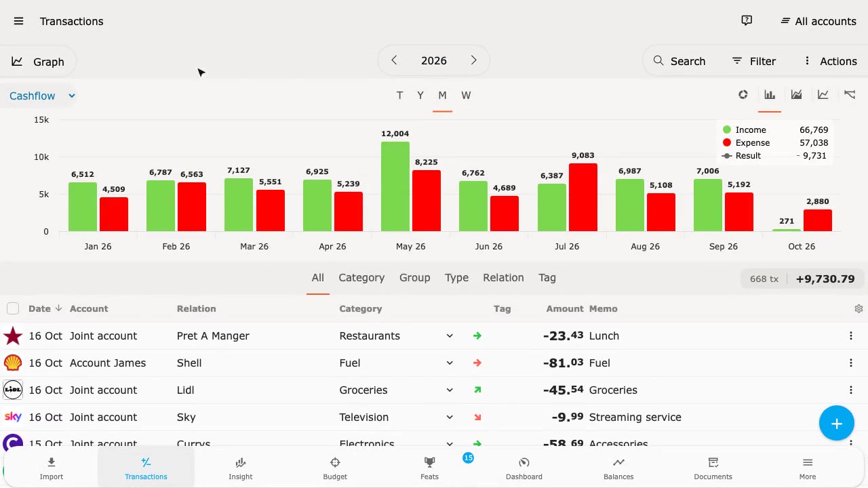Expand category dropdown for Restaurants row
Viewport: 868px width, 488px height.
tap(449, 335)
